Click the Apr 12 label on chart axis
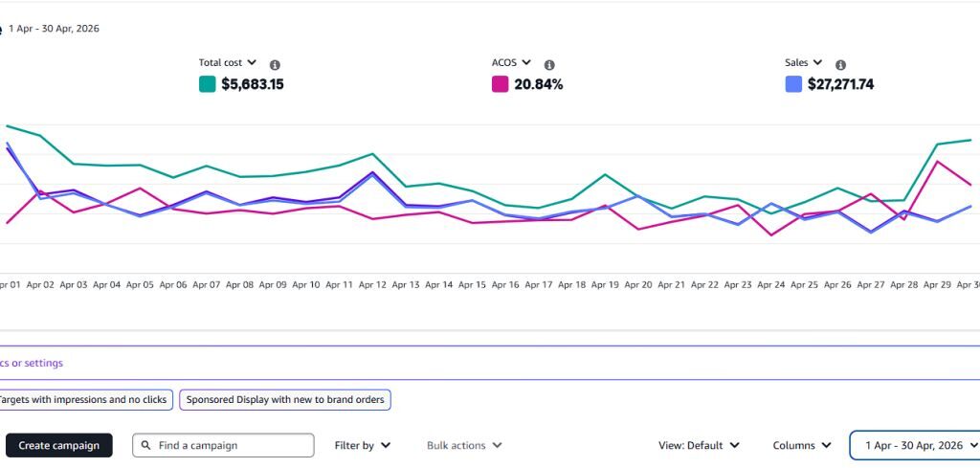The height and width of the screenshot is (468, 980). pyautogui.click(x=372, y=285)
